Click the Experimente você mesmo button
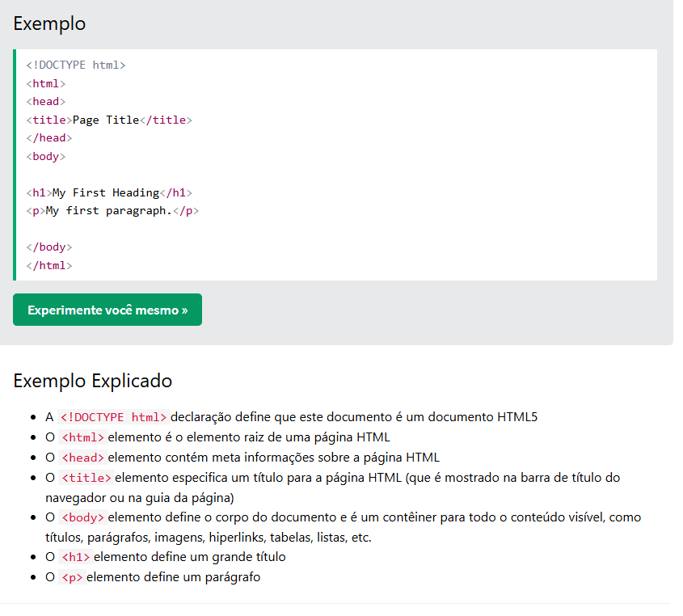The width and height of the screenshot is (683, 616). [108, 310]
